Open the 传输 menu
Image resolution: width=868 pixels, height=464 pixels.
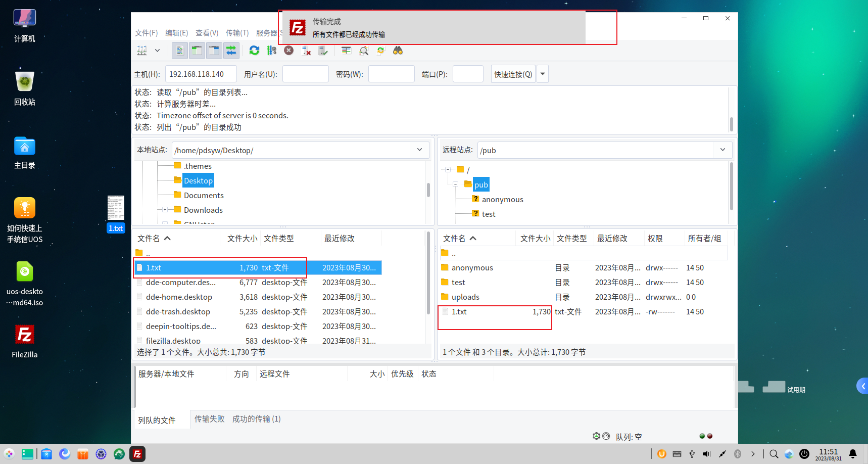pos(237,32)
